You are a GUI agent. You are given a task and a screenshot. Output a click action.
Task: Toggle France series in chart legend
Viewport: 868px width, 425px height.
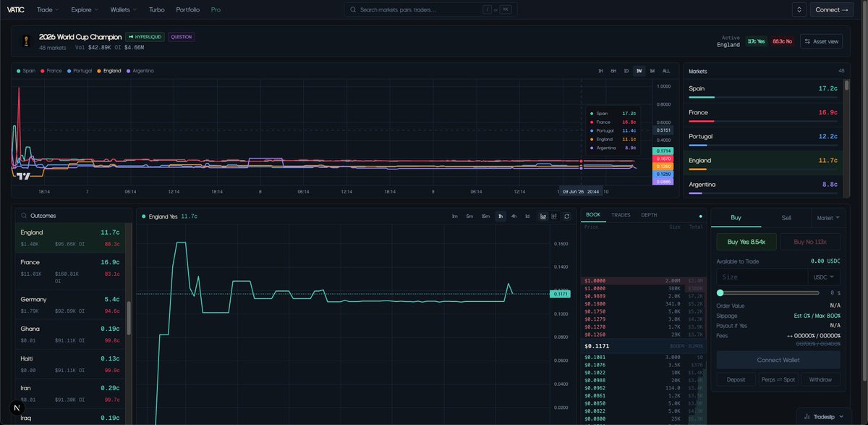coord(51,71)
